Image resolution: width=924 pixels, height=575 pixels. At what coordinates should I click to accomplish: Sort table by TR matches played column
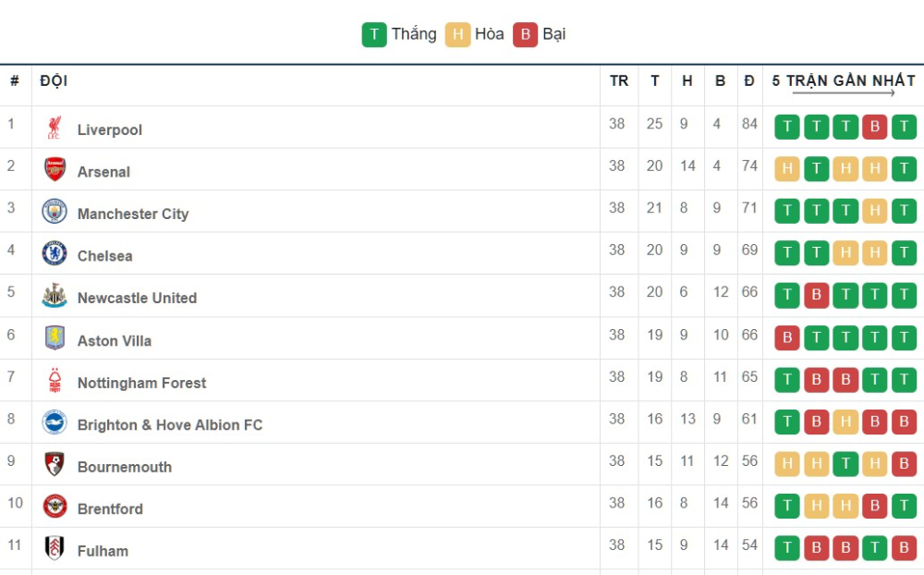point(618,81)
